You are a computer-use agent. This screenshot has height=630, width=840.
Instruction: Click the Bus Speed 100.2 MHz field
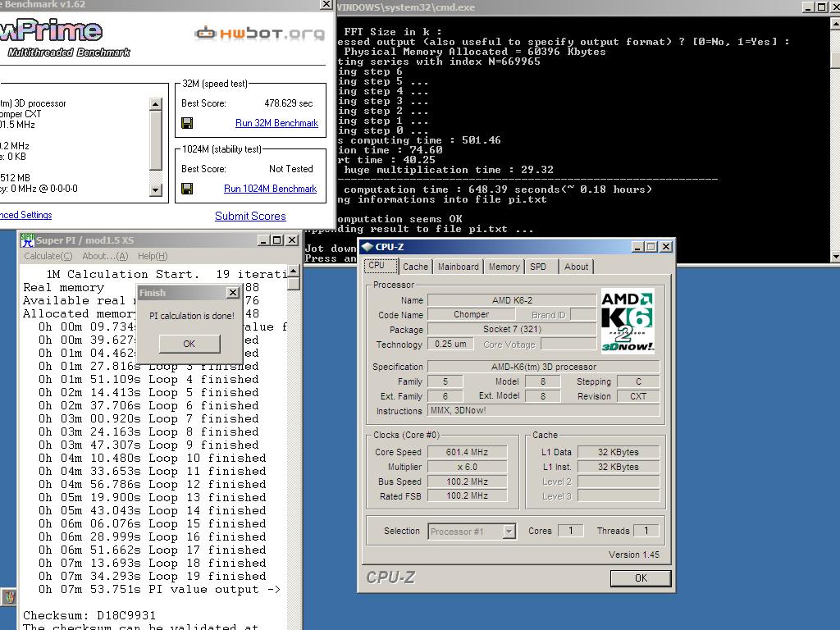tap(467, 482)
